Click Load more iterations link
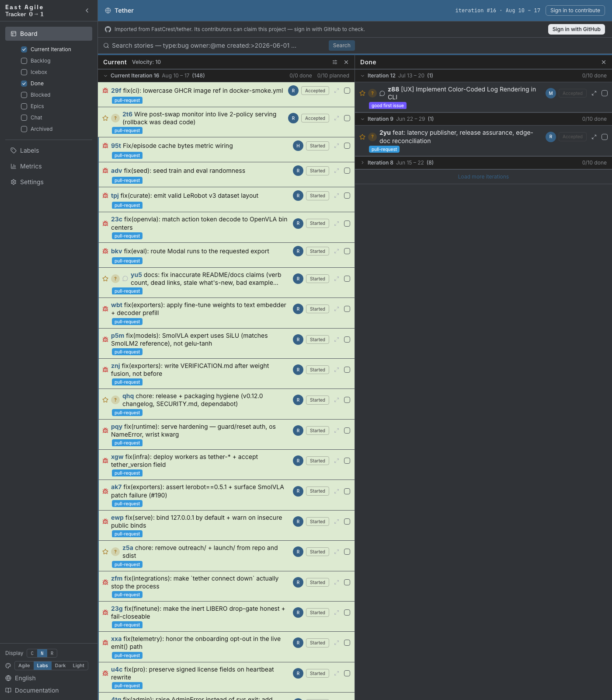The image size is (612, 700). pyautogui.click(x=483, y=177)
